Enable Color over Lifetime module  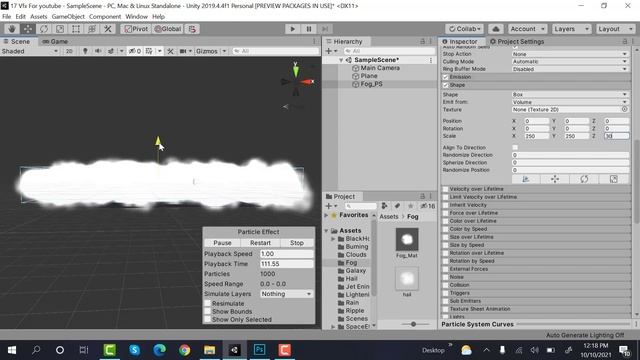coord(446,221)
